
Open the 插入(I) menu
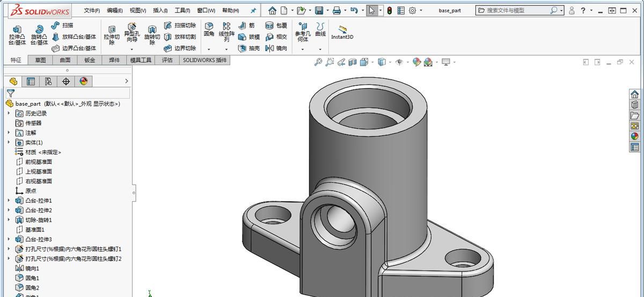click(x=160, y=10)
